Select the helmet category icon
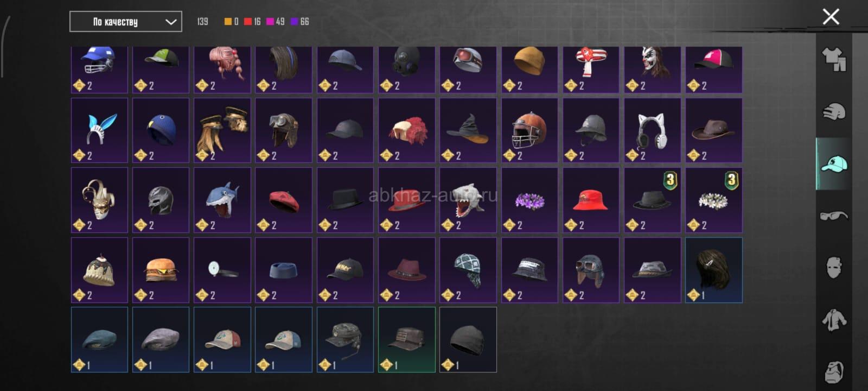This screenshot has width=868, height=391. pyautogui.click(x=834, y=111)
